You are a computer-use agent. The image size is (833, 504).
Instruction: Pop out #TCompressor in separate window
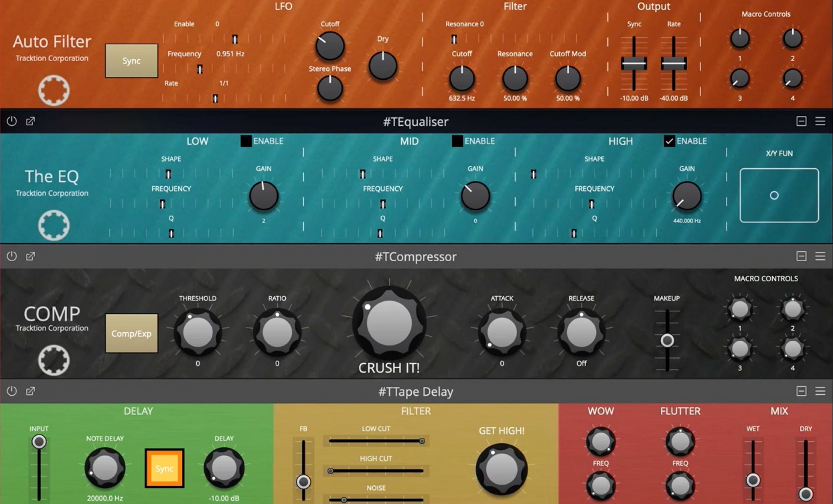[x=30, y=256]
